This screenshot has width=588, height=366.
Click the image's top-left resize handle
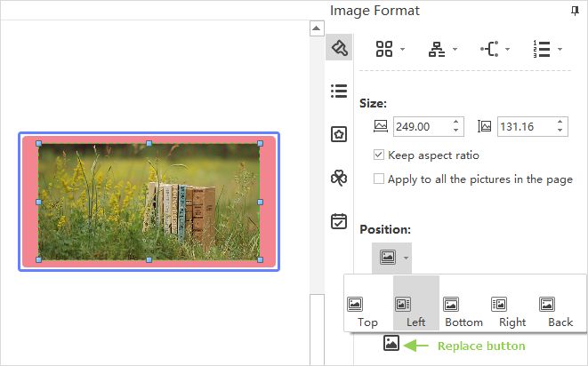38,144
